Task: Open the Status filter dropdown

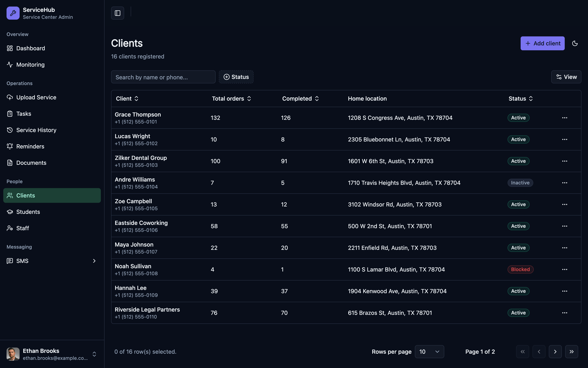Action: point(236,77)
